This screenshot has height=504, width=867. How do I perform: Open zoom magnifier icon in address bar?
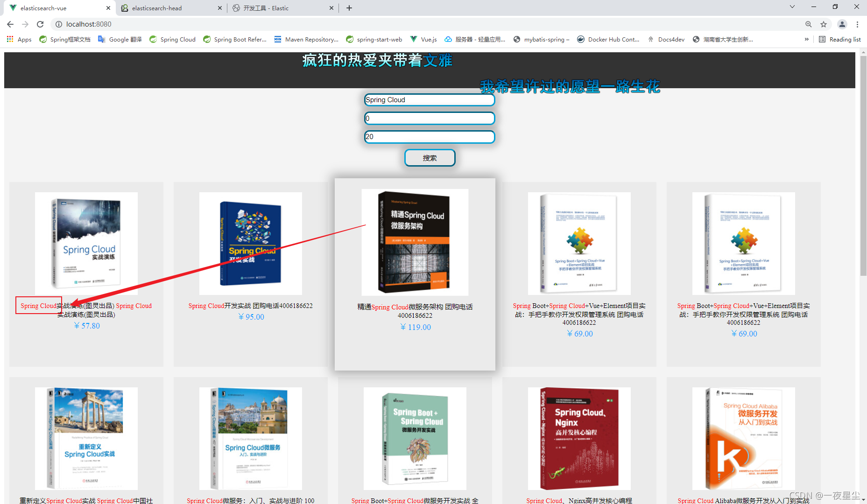[808, 24]
